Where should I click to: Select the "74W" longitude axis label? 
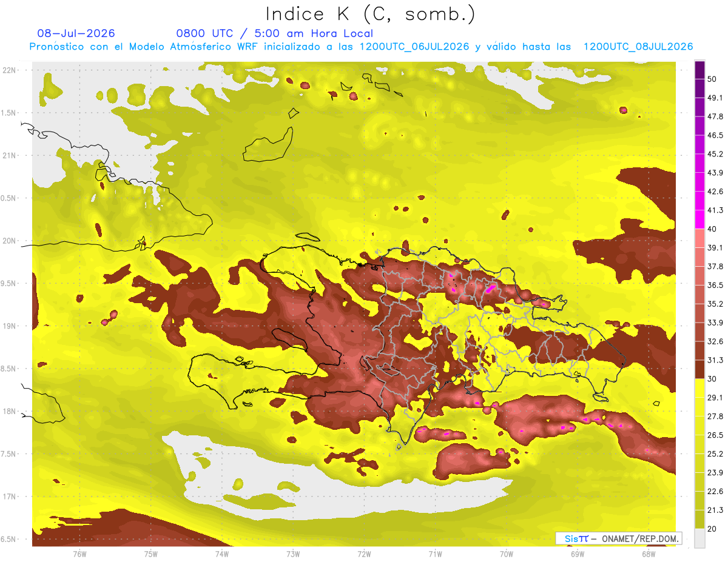tap(222, 554)
